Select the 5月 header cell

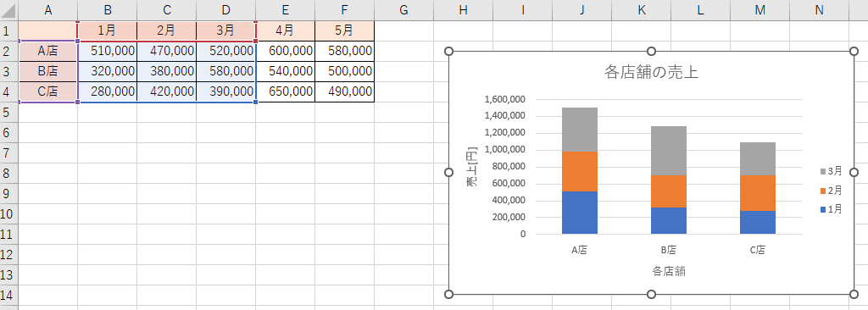[344, 31]
